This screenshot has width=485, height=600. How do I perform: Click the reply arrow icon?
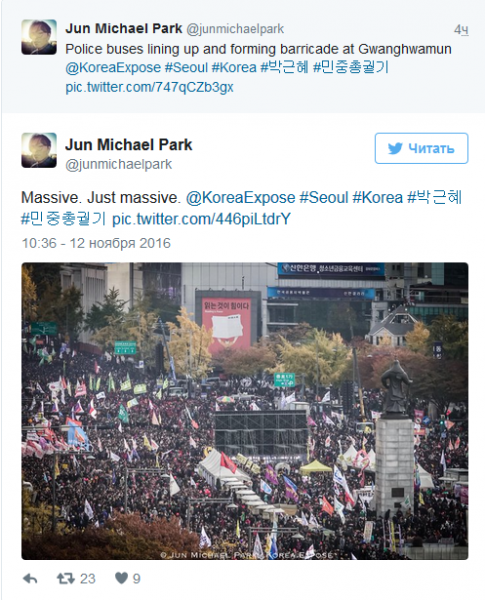pyautogui.click(x=30, y=579)
